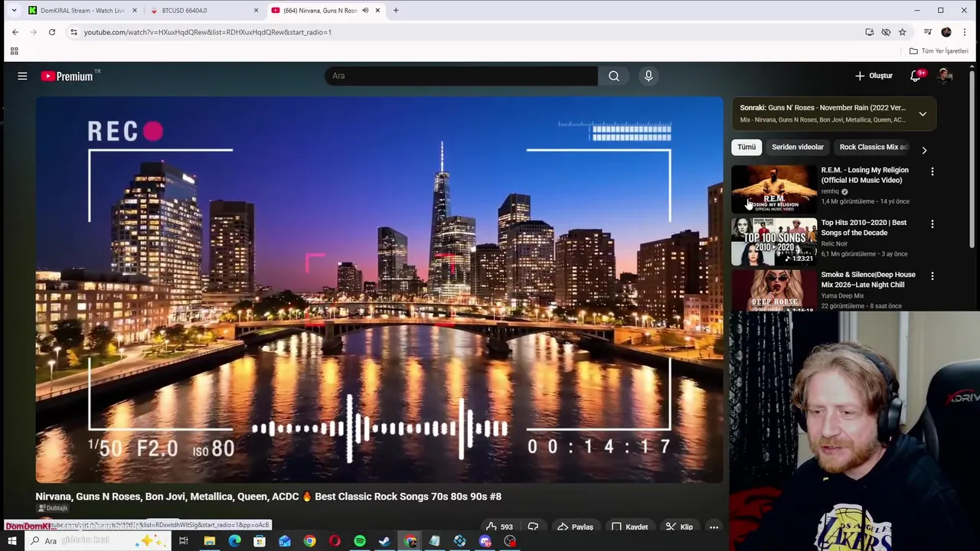Close the DomKIRAL Stream tab
980x551 pixels.
pyautogui.click(x=135, y=10)
